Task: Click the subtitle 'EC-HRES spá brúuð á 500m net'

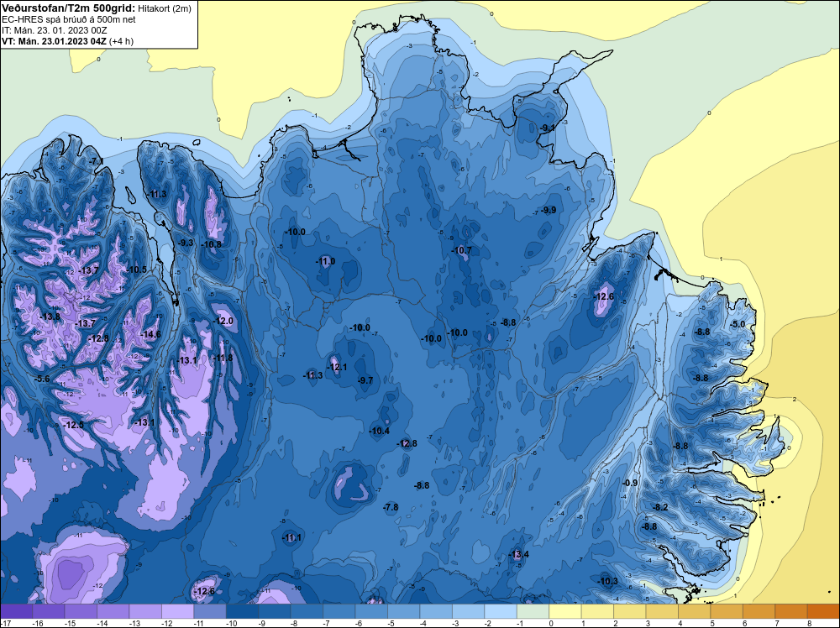Action: (68, 19)
